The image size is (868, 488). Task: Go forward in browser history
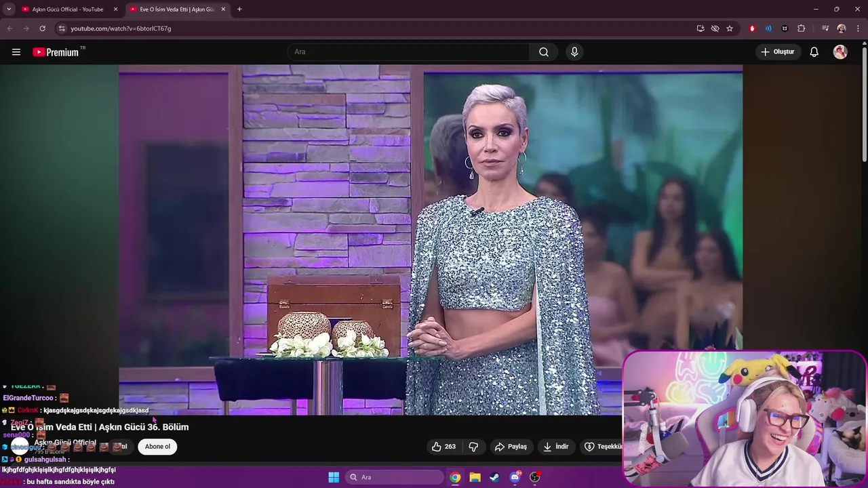point(26,28)
